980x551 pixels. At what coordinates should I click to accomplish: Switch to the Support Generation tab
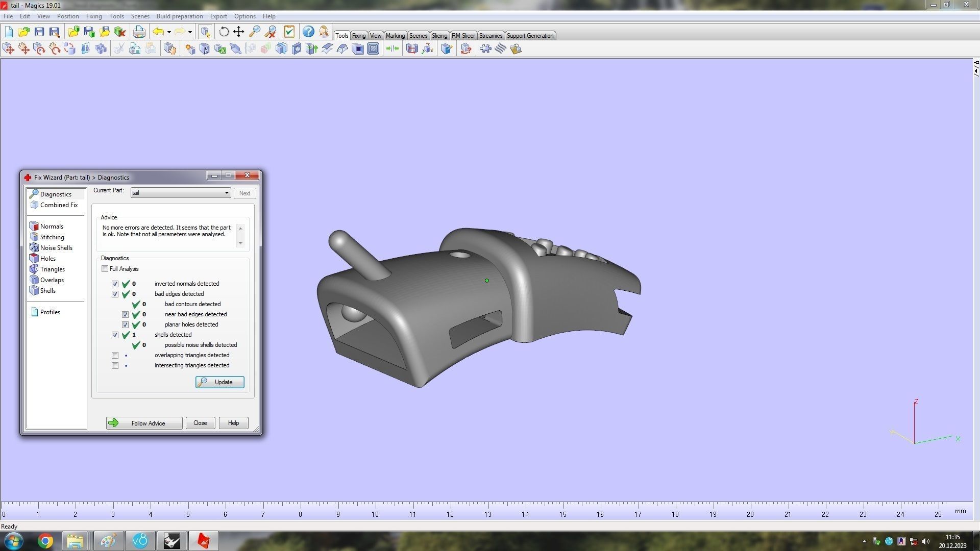tap(529, 36)
